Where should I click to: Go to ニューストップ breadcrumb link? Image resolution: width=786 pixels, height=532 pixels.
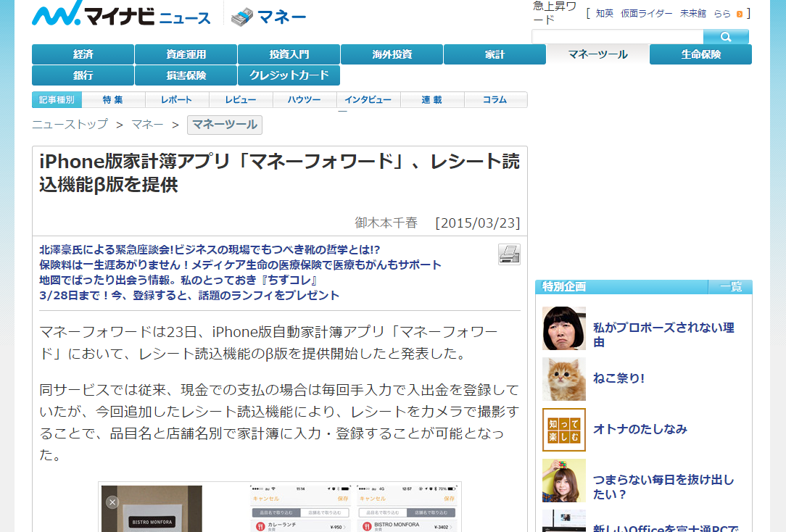[x=70, y=124]
